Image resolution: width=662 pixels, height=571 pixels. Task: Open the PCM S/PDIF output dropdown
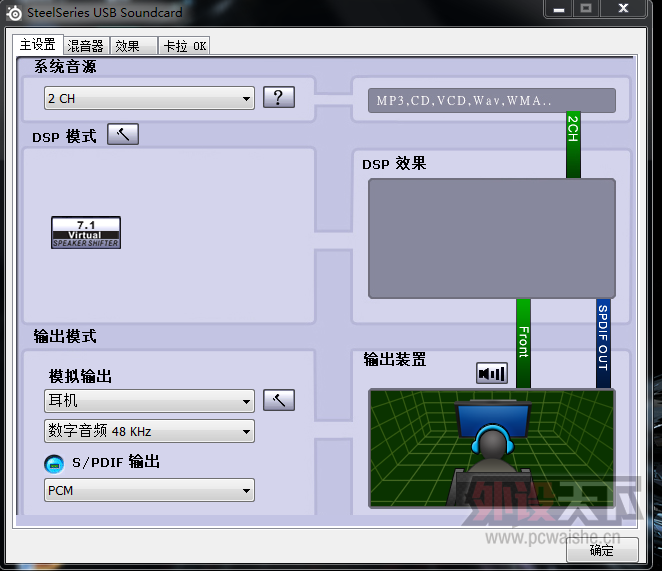point(150,491)
